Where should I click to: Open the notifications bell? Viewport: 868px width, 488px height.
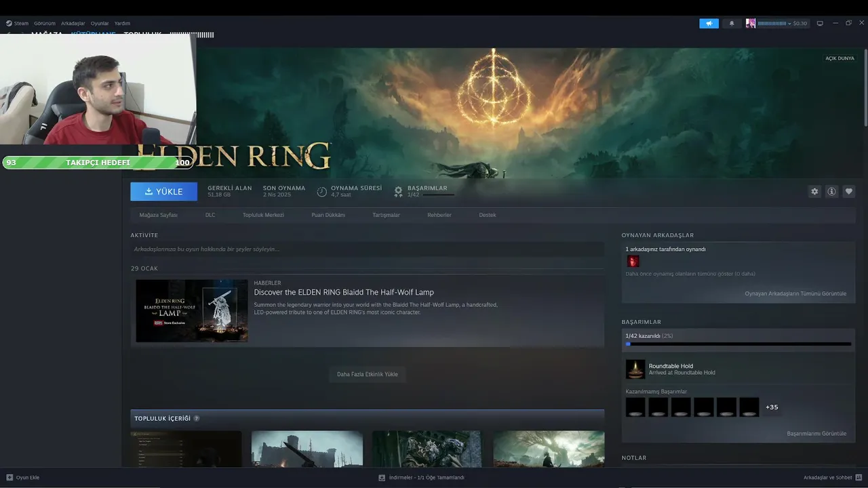tap(731, 23)
